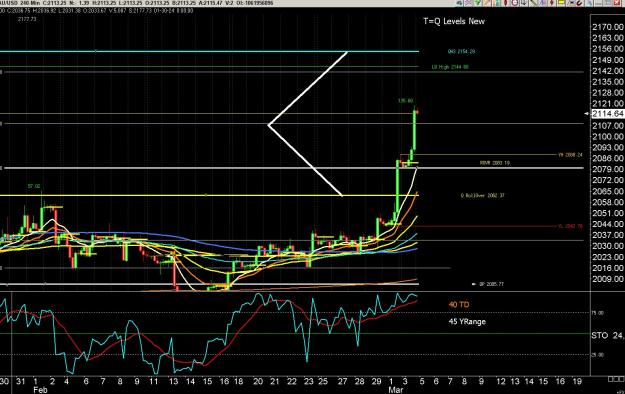
Task: Click the current price tag 2114.64
Action: point(607,114)
